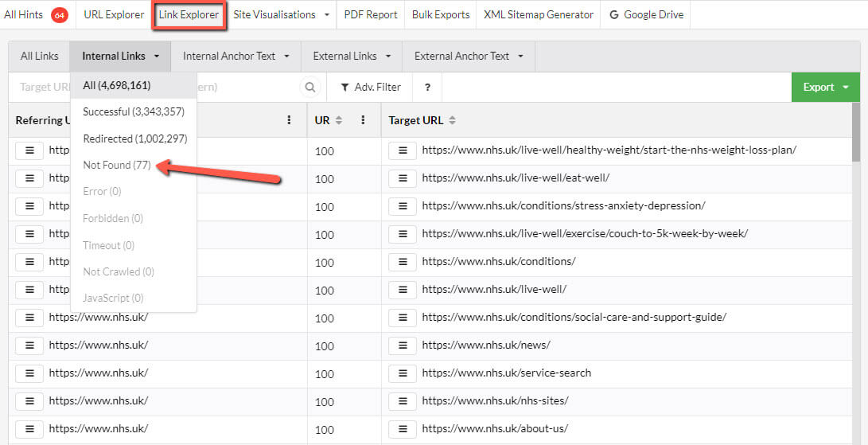The image size is (868, 445).
Task: Open target URL menu icon for /conditions/ row
Action: pyautogui.click(x=403, y=262)
